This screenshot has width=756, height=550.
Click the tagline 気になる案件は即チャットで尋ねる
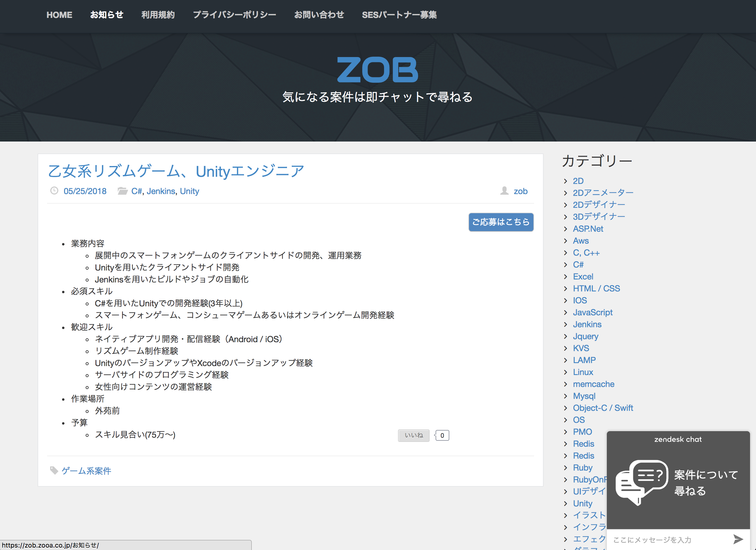(377, 97)
